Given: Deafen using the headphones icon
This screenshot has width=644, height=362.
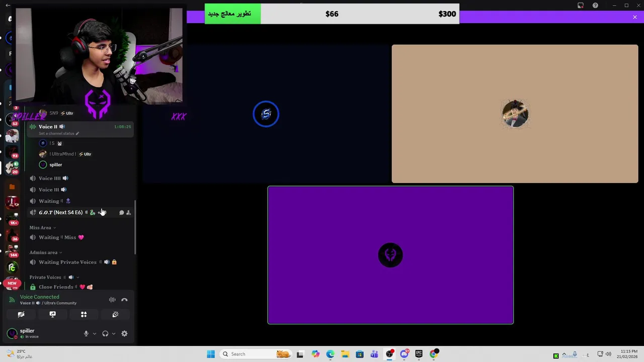Looking at the screenshot, I should tap(105, 333).
